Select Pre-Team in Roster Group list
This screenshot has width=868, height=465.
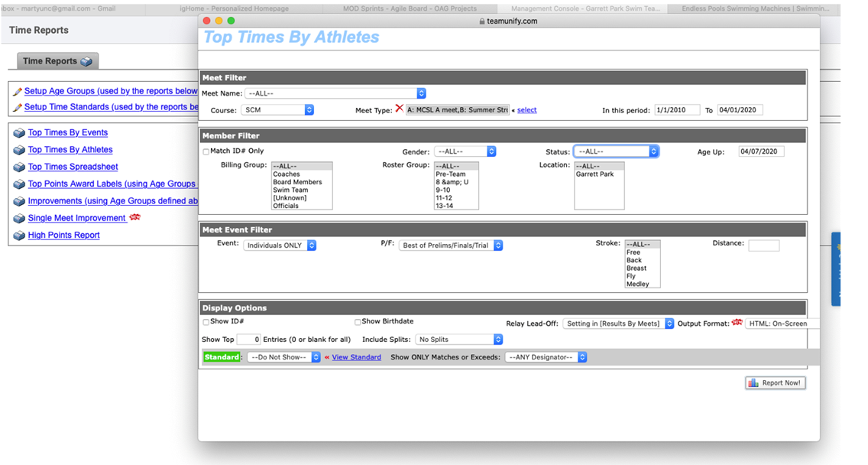click(x=456, y=174)
